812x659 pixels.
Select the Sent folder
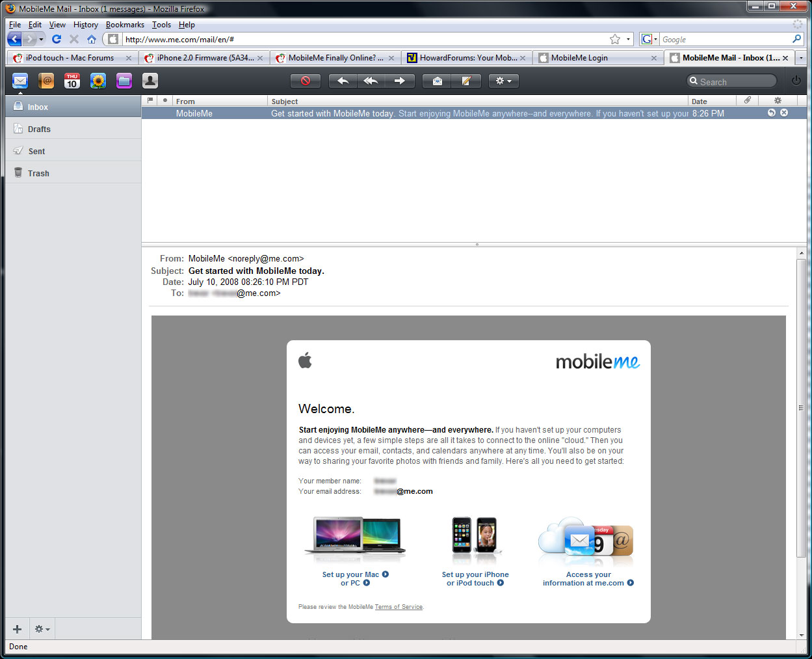tap(73, 151)
